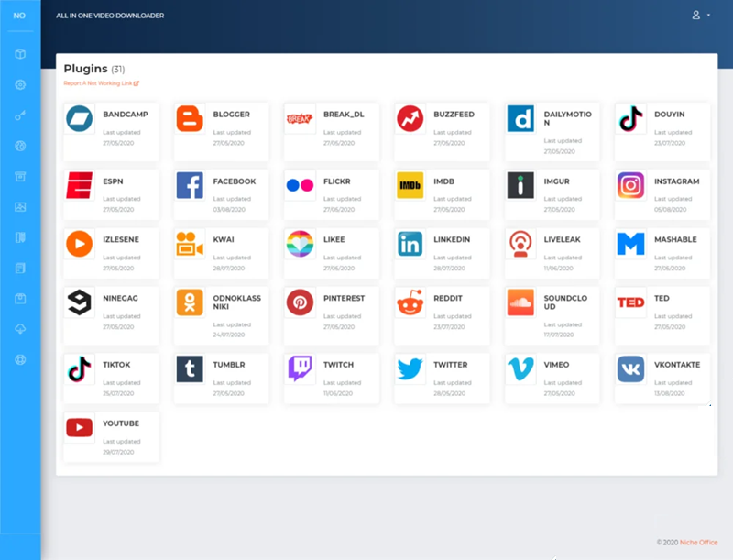The height and width of the screenshot is (560, 733).
Task: Click the globe icon at sidebar bottom
Action: (20, 359)
